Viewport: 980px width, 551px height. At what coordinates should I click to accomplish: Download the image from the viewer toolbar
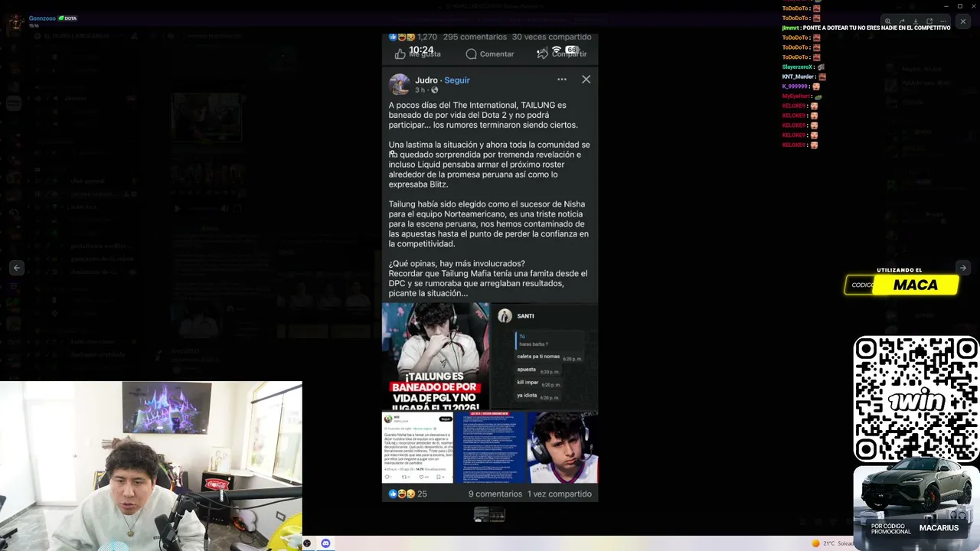coord(915,21)
